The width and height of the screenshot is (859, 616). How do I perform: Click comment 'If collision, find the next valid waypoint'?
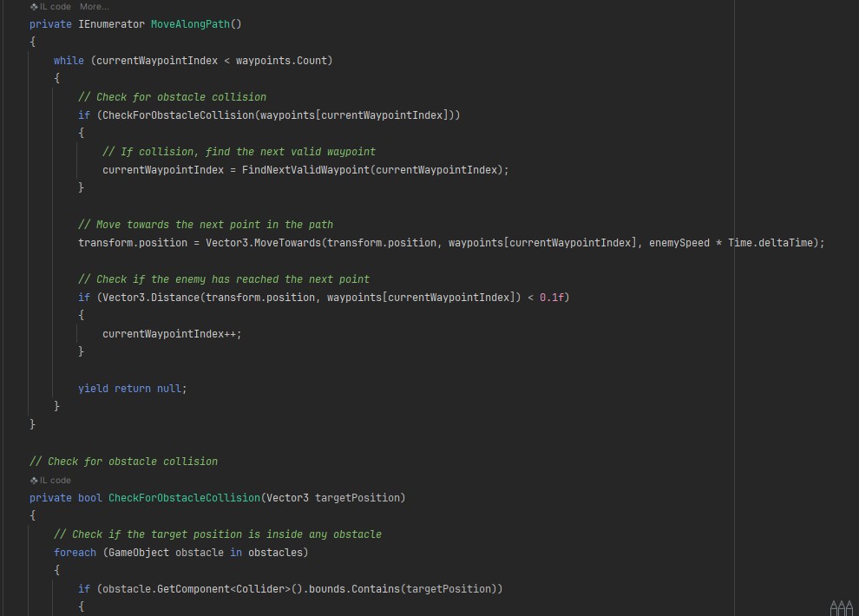239,152
